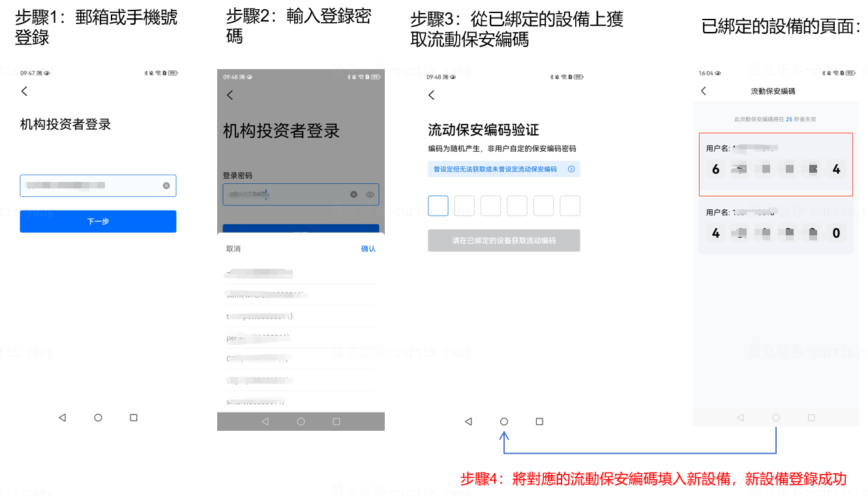Clear the email field with X icon
This screenshot has height=496, width=868.
(x=166, y=186)
